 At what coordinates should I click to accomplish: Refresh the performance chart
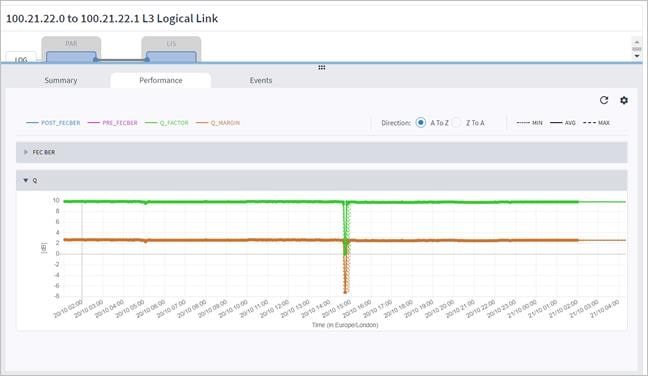(604, 100)
